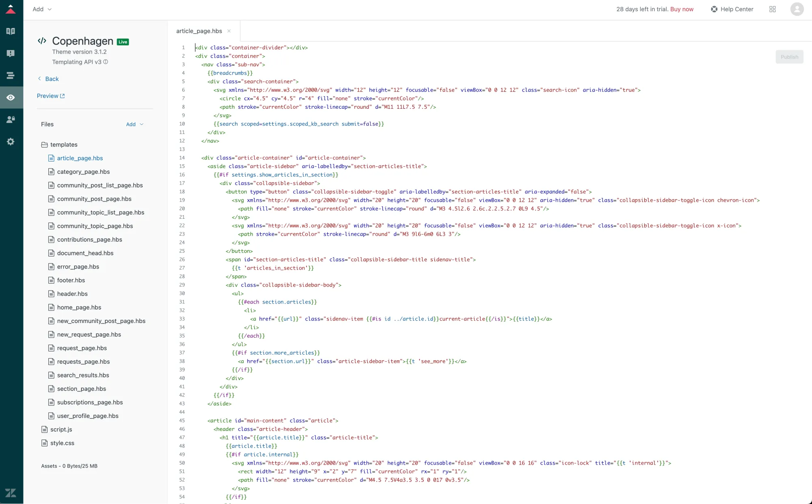Viewport: 812px width, 504px height.
Task: Open section_page.hbs file
Action: pos(77,389)
